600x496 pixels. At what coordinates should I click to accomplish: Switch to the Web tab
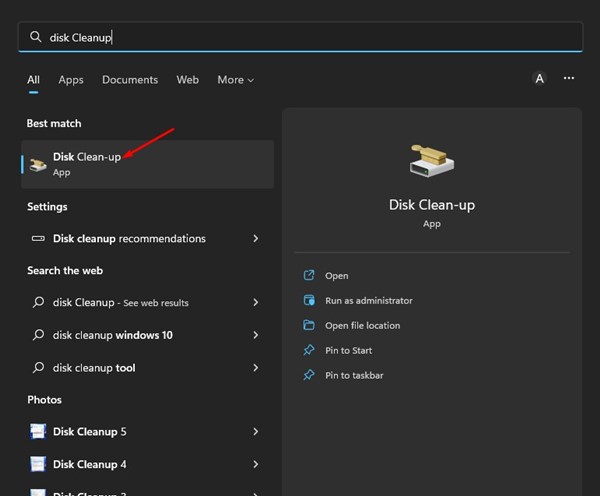coord(188,80)
